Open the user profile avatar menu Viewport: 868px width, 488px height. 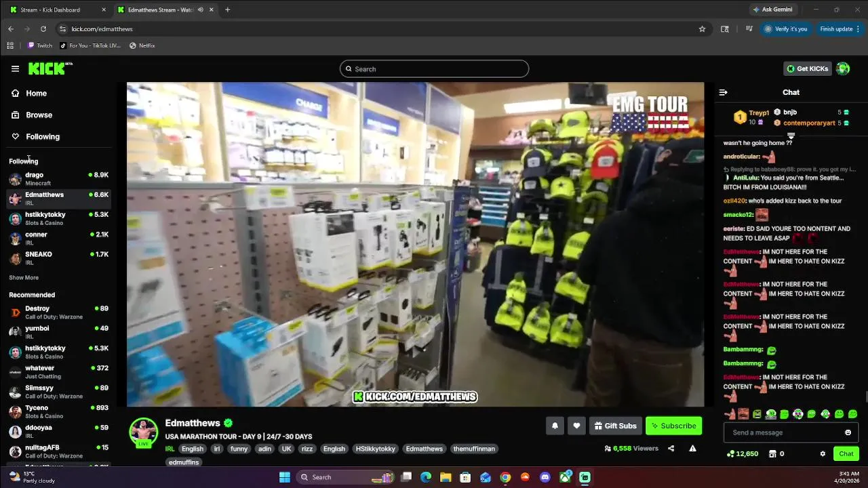843,68
